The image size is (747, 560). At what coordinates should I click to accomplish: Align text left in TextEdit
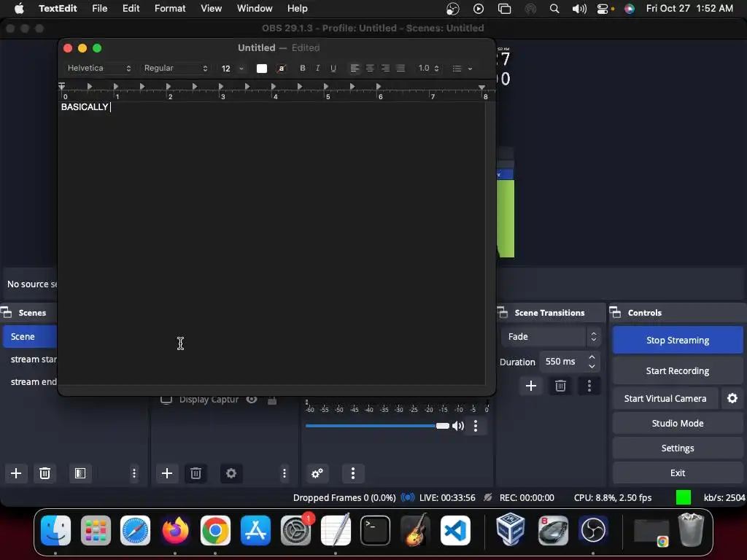pos(354,68)
